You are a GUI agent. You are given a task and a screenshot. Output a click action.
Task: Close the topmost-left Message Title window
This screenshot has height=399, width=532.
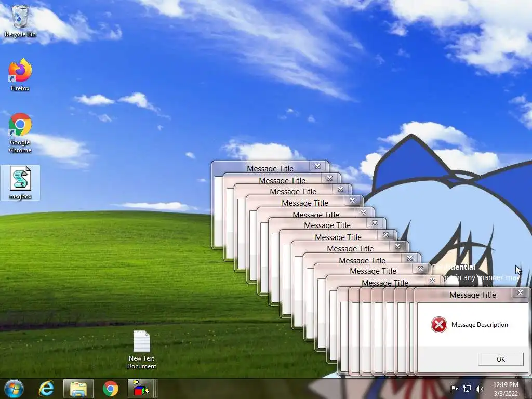[317, 166]
